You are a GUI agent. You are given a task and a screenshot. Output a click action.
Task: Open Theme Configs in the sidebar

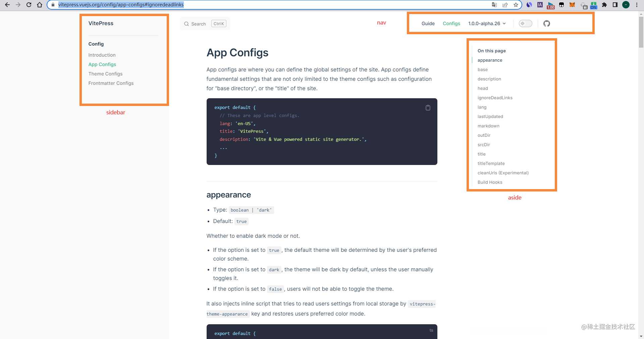coord(105,74)
